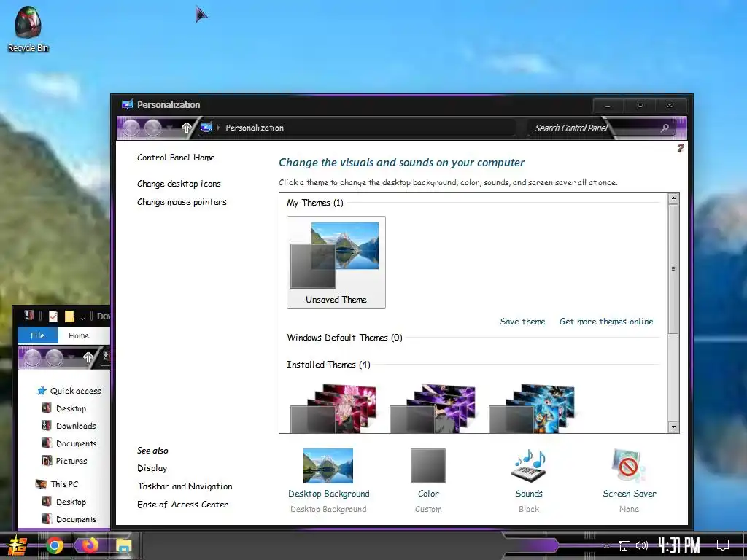Open Ease of Access Center link
747x560 pixels.
pos(182,505)
